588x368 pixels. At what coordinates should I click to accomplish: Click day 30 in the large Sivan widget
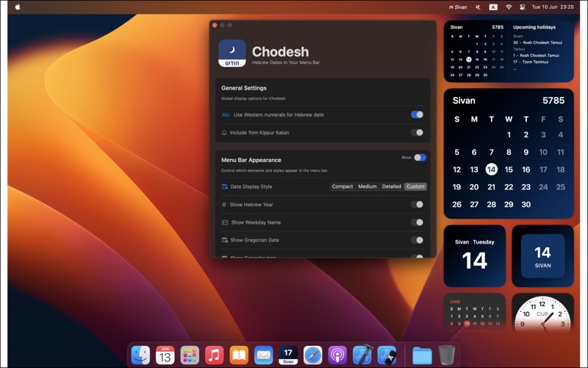point(526,205)
